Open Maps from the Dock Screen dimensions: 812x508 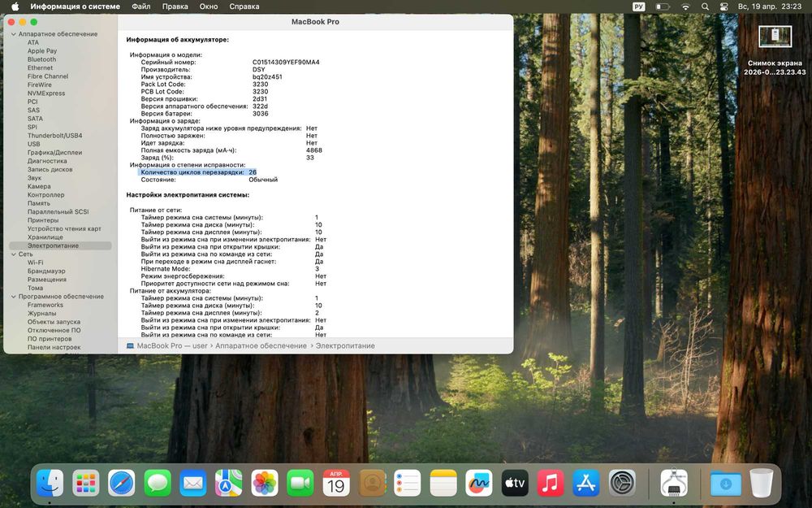pyautogui.click(x=229, y=483)
